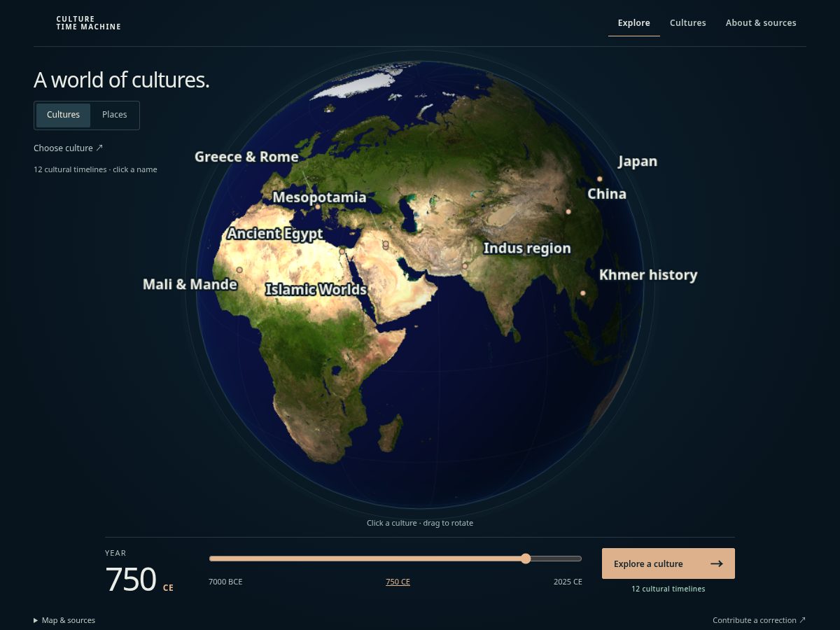The width and height of the screenshot is (840, 630).
Task: Click the China location marker dot
Action: pos(568,211)
